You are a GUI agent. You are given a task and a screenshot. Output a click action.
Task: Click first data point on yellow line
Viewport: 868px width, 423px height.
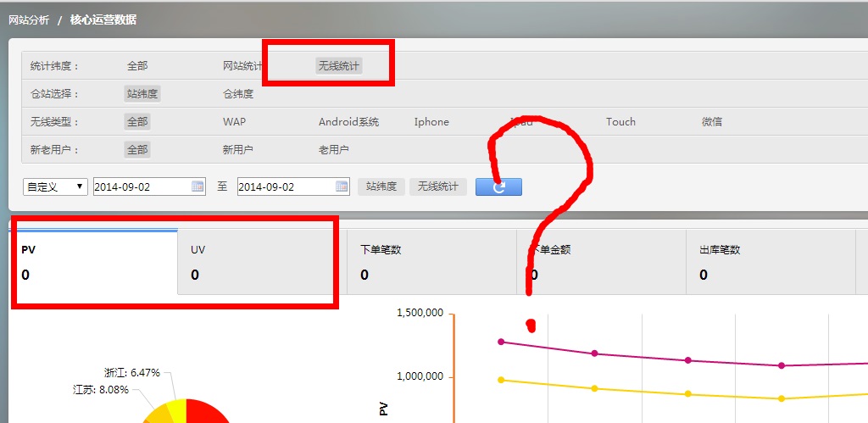click(x=501, y=380)
